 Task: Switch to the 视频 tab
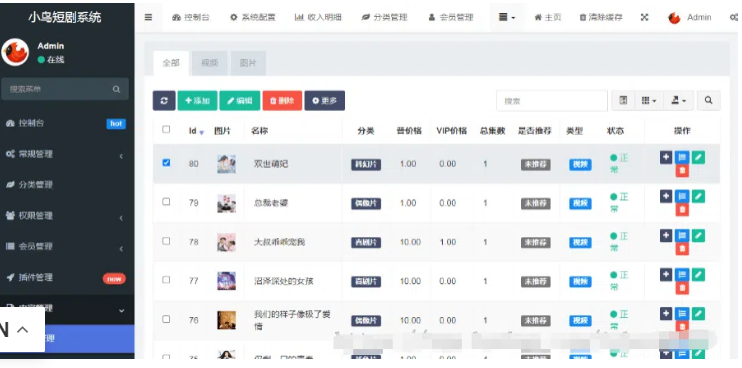(210, 63)
